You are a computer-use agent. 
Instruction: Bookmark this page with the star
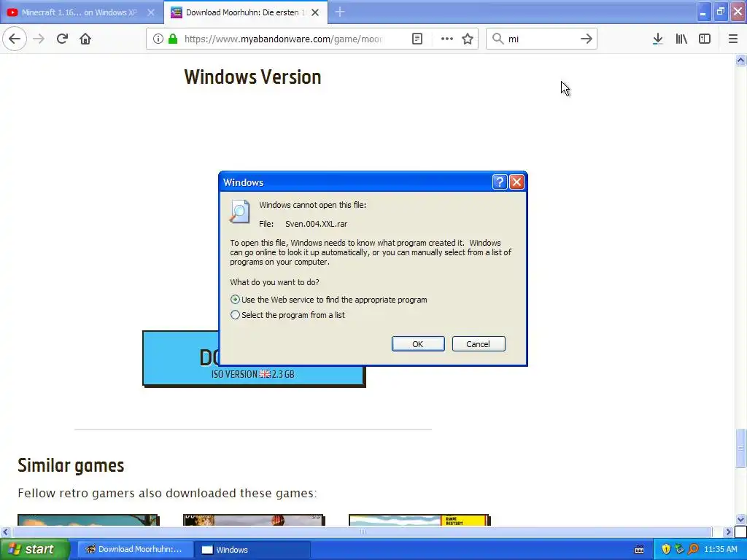(468, 39)
